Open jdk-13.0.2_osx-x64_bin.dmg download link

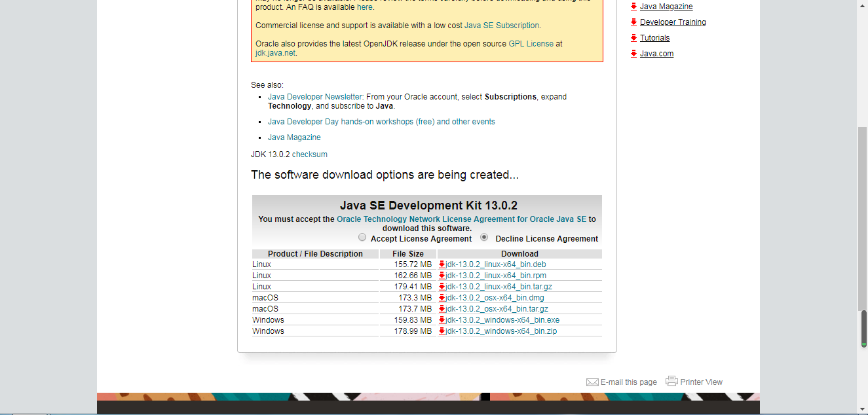[x=495, y=298]
